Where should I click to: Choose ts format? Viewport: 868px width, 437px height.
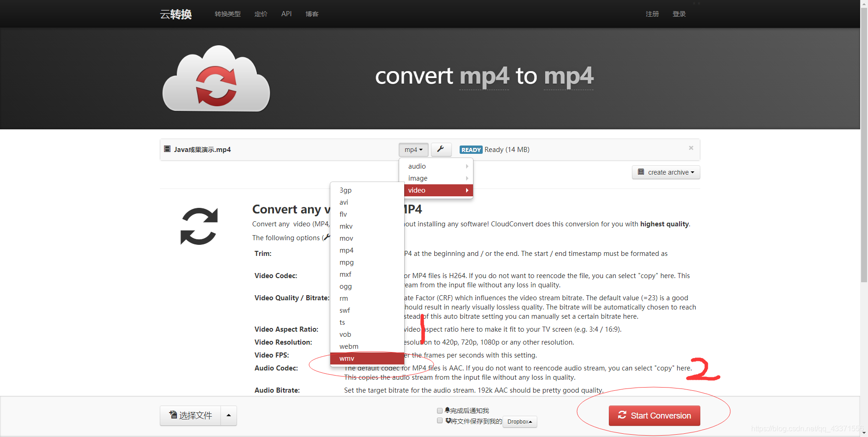[367, 322]
